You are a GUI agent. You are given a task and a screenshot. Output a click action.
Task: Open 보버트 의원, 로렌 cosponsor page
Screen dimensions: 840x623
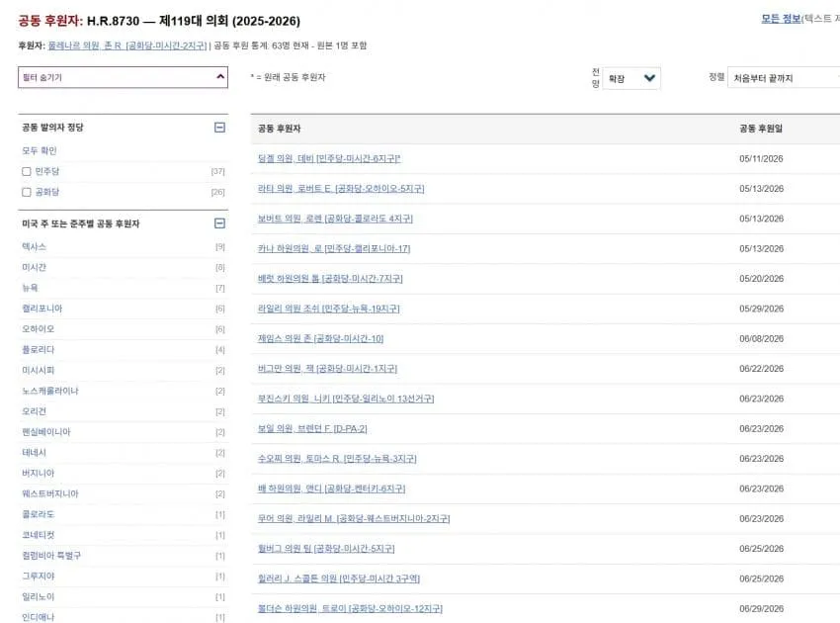point(335,219)
